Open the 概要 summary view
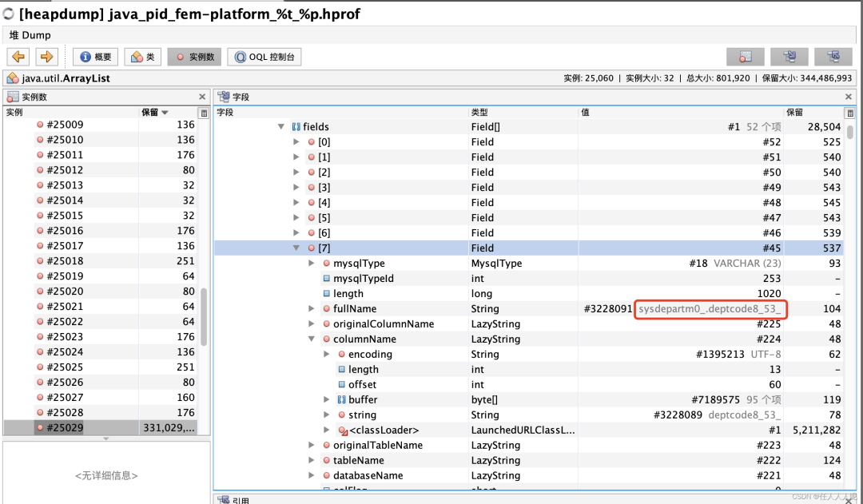 (95, 57)
